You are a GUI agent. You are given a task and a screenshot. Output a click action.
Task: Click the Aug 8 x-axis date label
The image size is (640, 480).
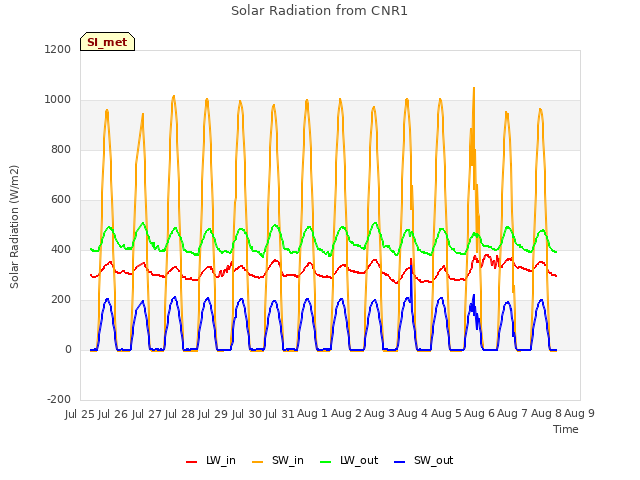click(x=546, y=413)
